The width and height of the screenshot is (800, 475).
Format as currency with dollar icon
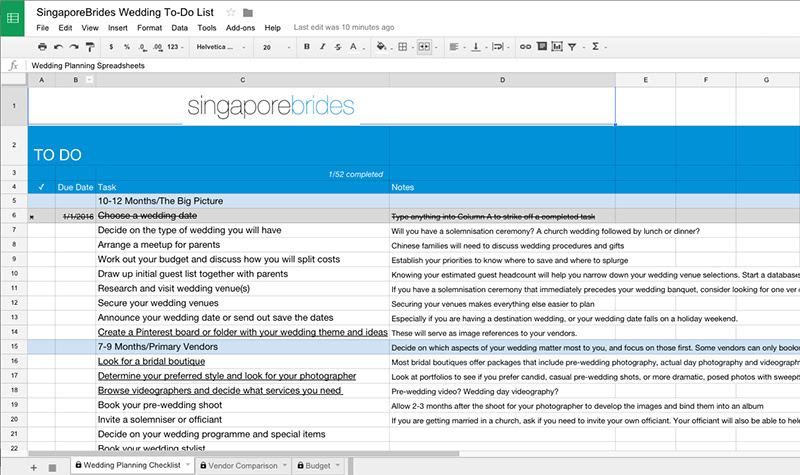pos(111,47)
